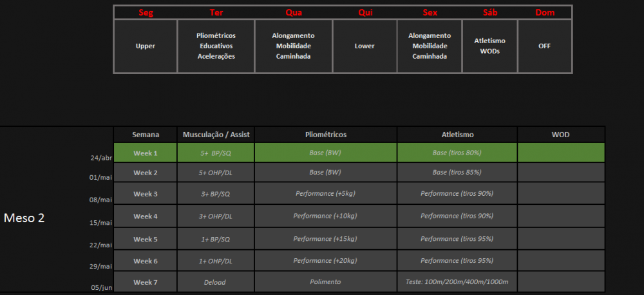Select the green 'Week 1' cell

click(146, 153)
